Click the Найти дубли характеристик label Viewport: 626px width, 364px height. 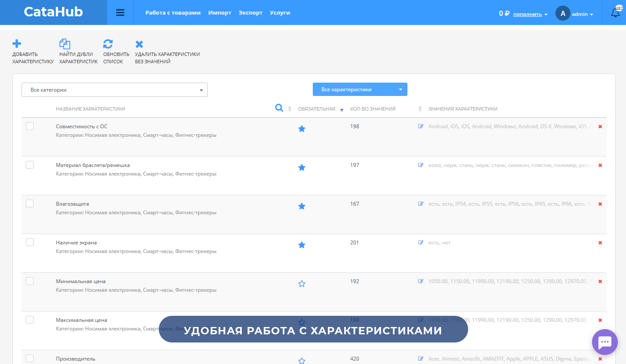tap(79, 58)
